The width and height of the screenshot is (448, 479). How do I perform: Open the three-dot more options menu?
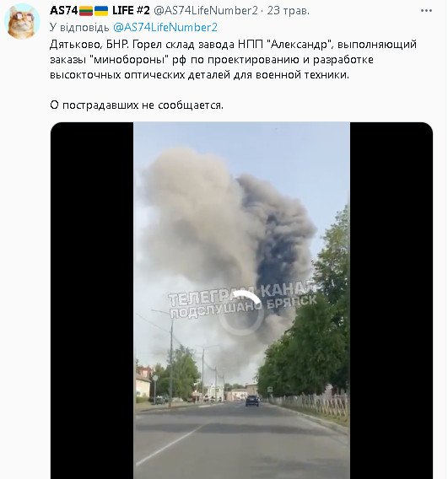click(426, 11)
